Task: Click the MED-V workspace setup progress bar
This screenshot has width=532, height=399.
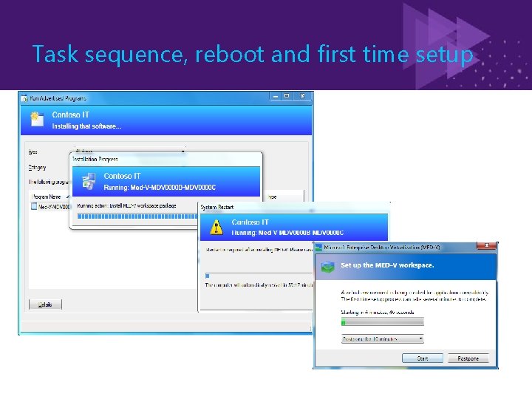Action: click(x=383, y=321)
